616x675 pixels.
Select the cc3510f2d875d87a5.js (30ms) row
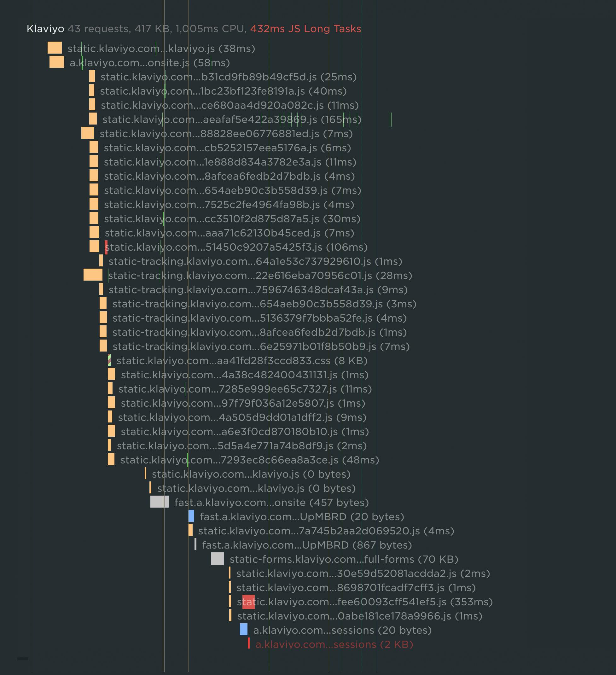232,218
